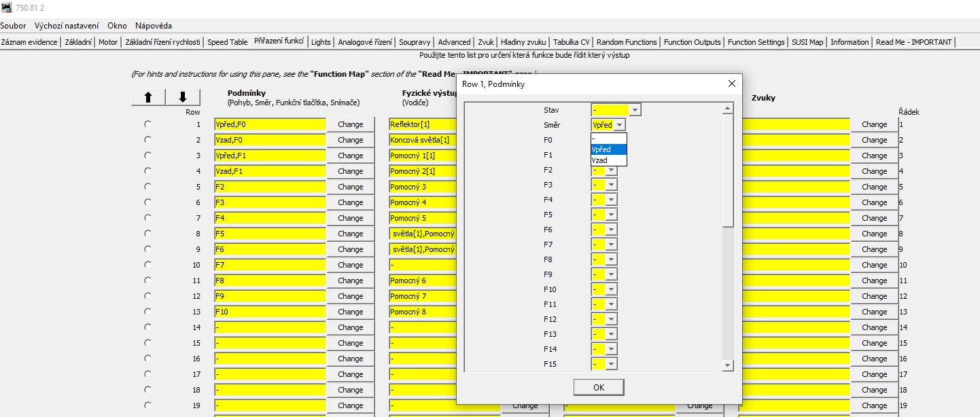Open the F2 dropdown in the dialog

[611, 170]
